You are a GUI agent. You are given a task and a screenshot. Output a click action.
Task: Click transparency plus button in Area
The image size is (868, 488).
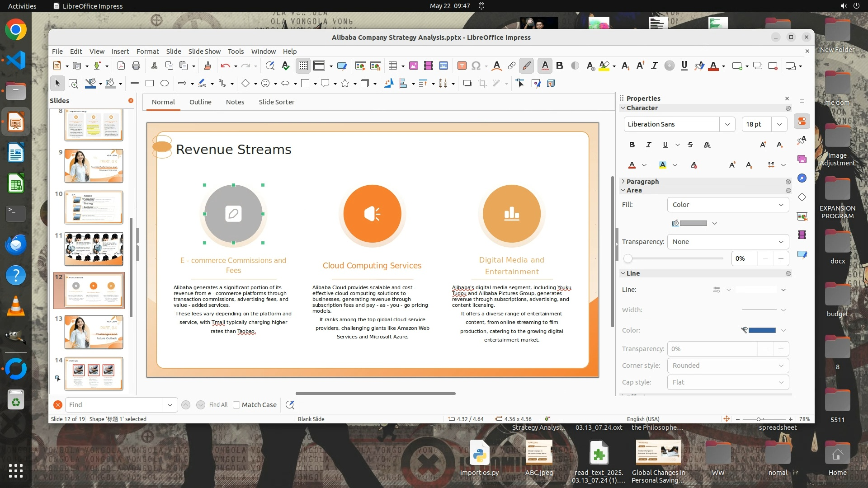(781, 258)
